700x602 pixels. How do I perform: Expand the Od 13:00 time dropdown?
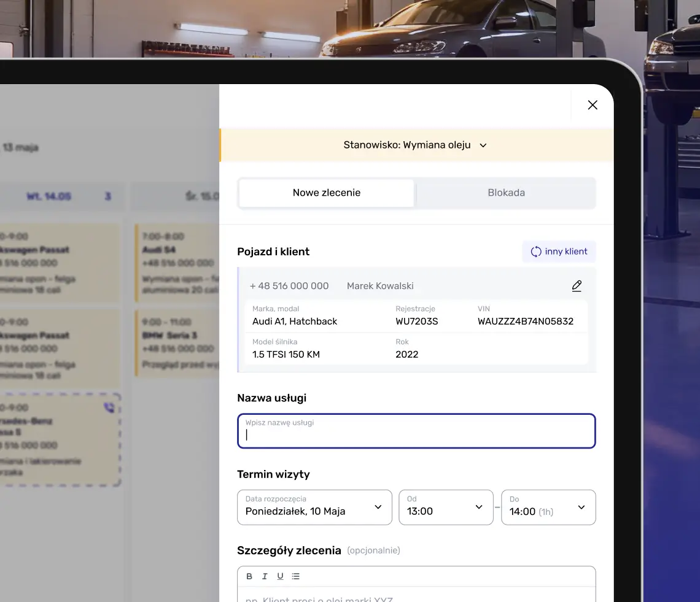[x=446, y=507]
